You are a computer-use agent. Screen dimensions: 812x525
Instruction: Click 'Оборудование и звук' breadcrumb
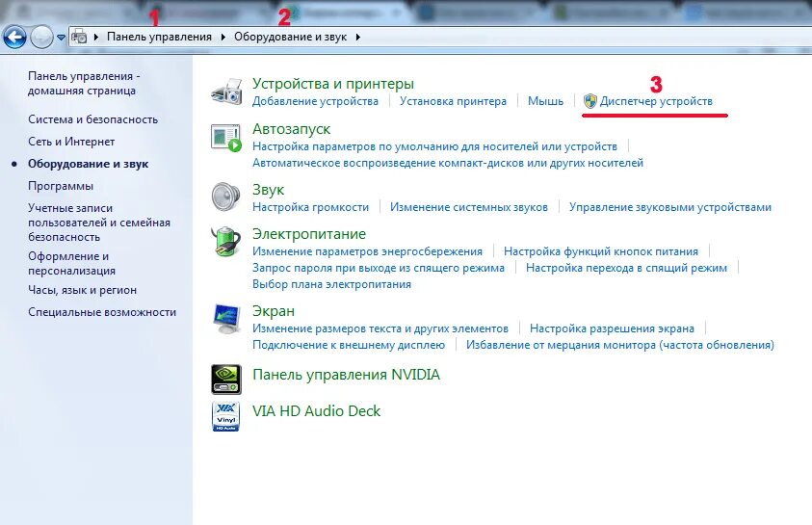[290, 37]
